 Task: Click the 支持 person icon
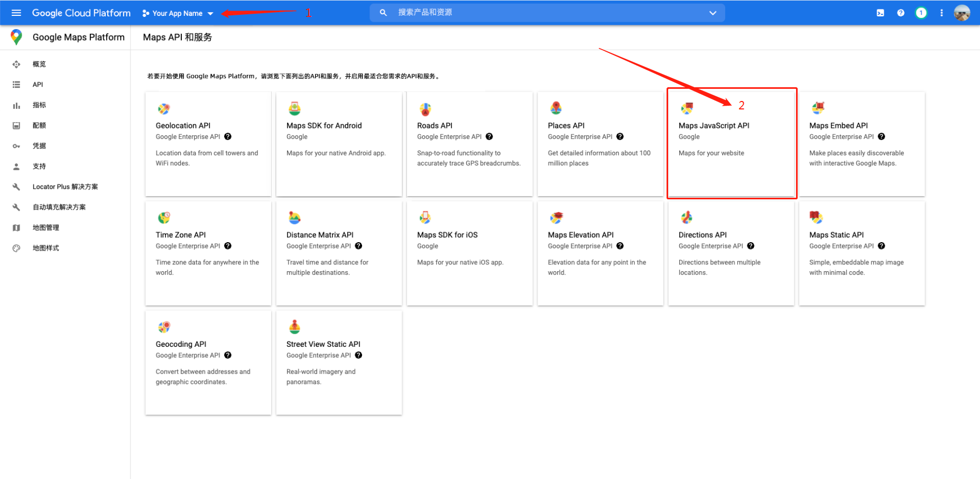(16, 167)
